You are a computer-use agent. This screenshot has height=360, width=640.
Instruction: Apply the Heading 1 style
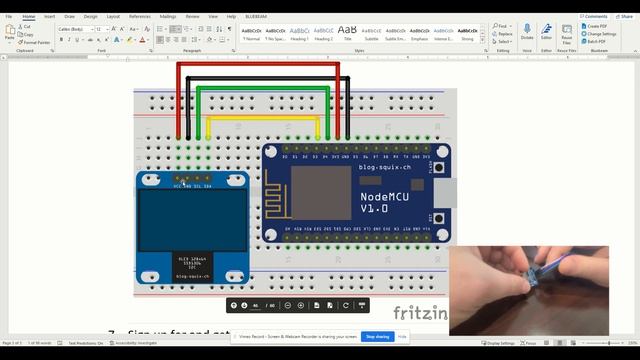(x=299, y=34)
